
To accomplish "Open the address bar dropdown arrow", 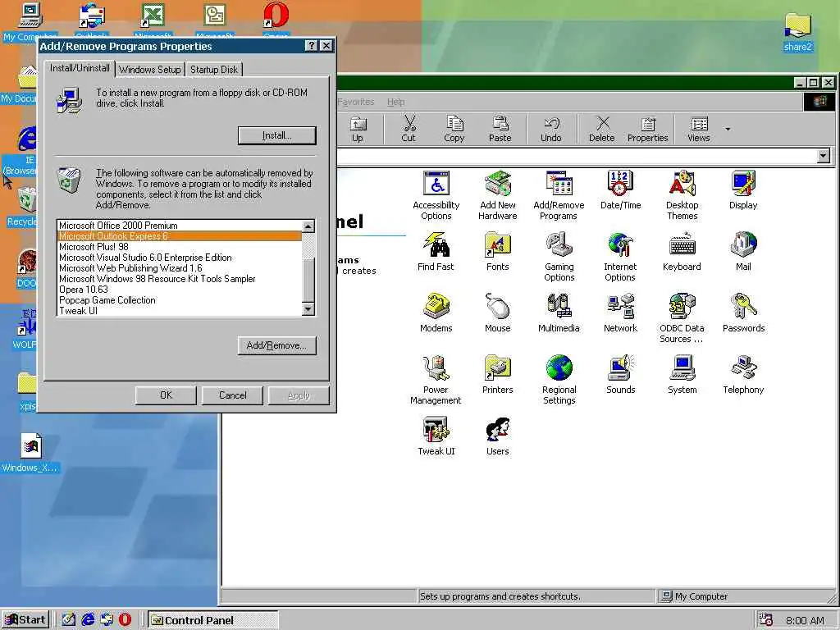I will pos(824,156).
